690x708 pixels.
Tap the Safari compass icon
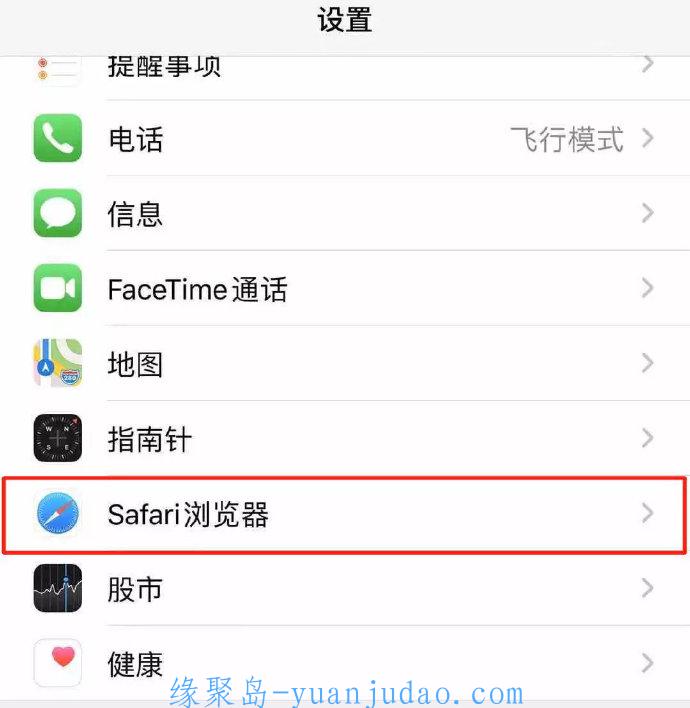[58, 513]
